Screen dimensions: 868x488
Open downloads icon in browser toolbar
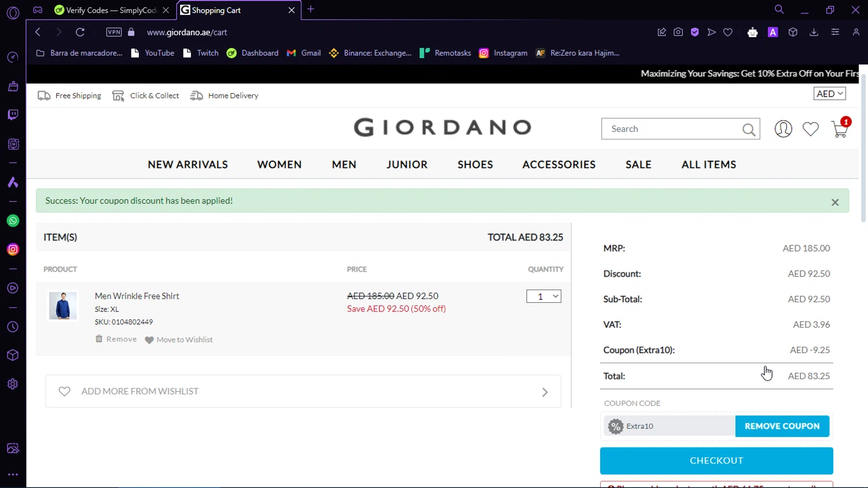[x=814, y=32]
